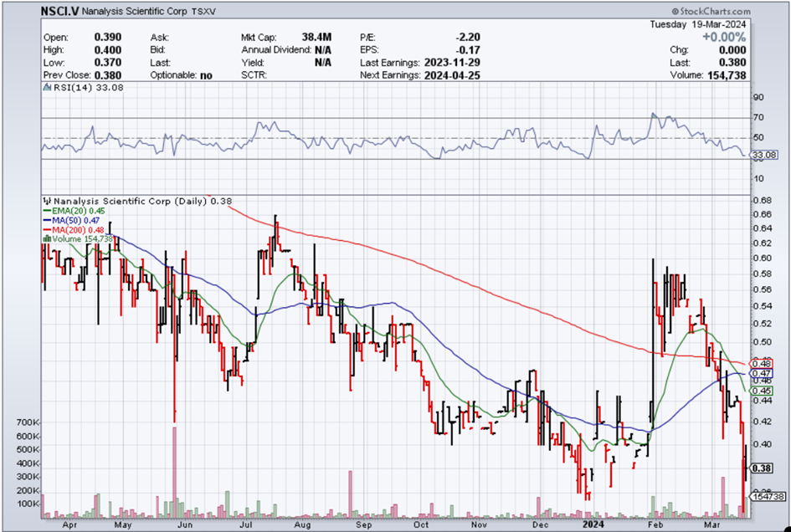
Task: Click the 10 level on RSI axis
Action: pos(758,178)
